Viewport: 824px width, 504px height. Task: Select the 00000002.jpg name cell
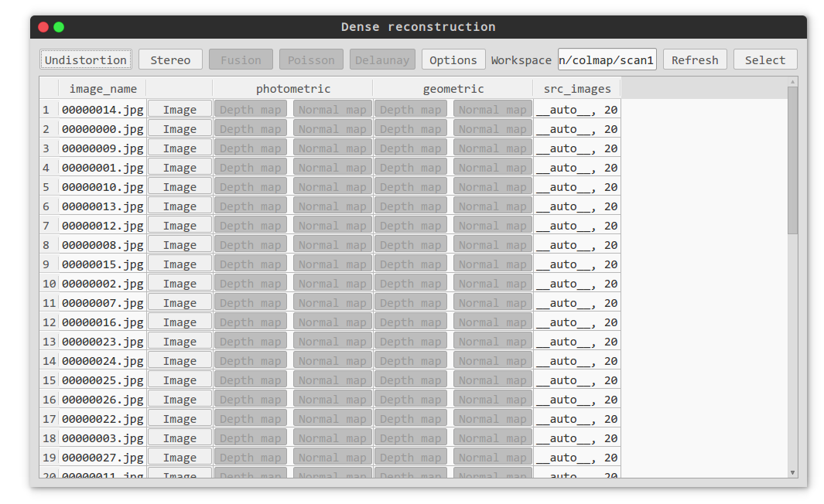point(102,284)
